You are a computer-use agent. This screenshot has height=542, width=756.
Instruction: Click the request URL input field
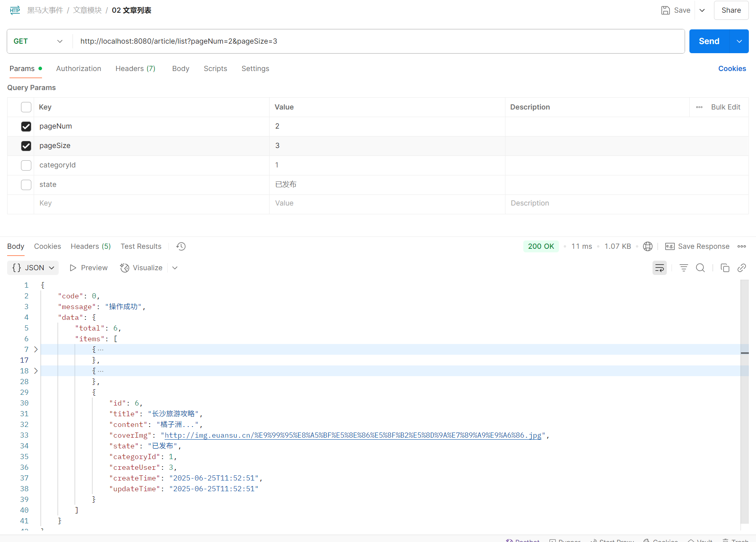pyautogui.click(x=377, y=41)
